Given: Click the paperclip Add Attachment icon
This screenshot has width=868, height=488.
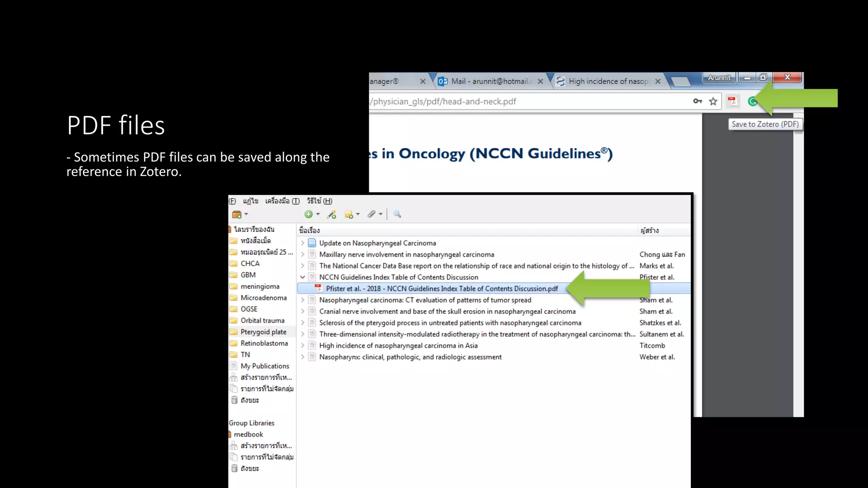Looking at the screenshot, I should 371,214.
